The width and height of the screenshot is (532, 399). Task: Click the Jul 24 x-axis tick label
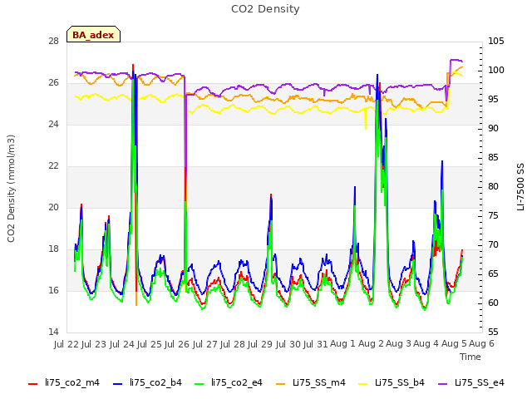tap(122, 344)
